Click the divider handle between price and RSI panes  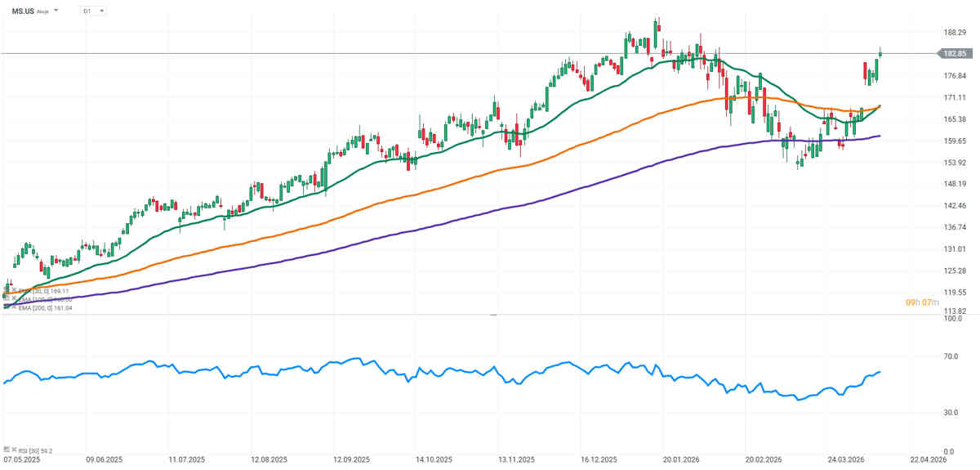tap(492, 315)
